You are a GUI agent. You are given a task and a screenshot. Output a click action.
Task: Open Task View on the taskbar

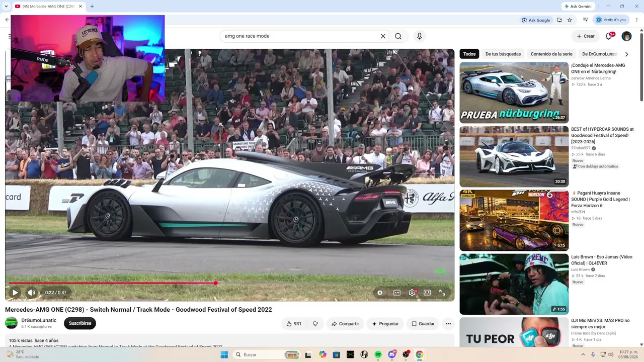308,354
